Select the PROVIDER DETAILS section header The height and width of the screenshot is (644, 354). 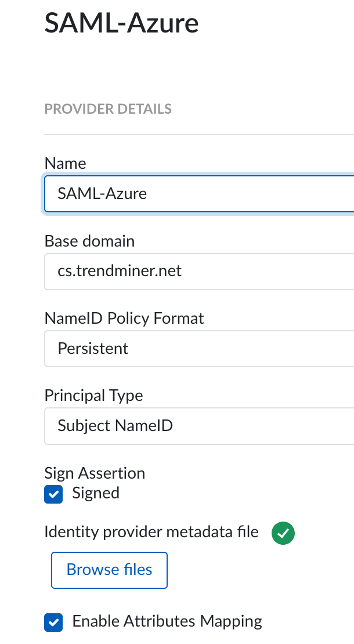point(108,108)
